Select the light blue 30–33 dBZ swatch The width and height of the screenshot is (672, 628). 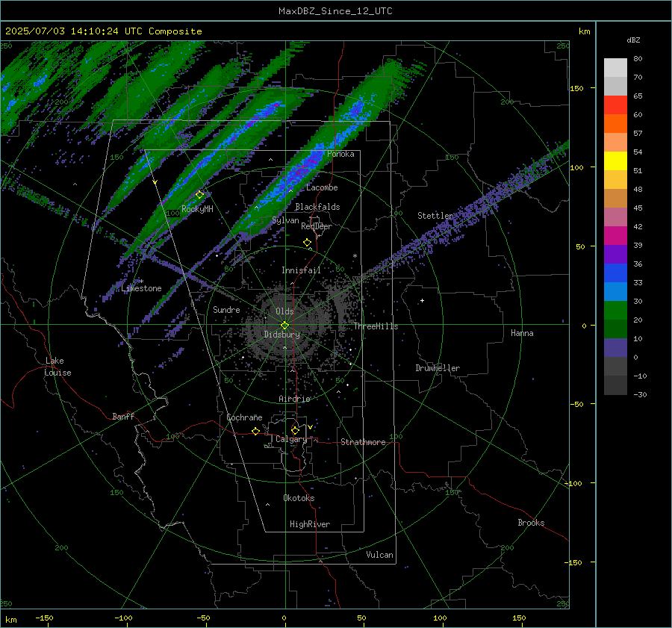(615, 291)
